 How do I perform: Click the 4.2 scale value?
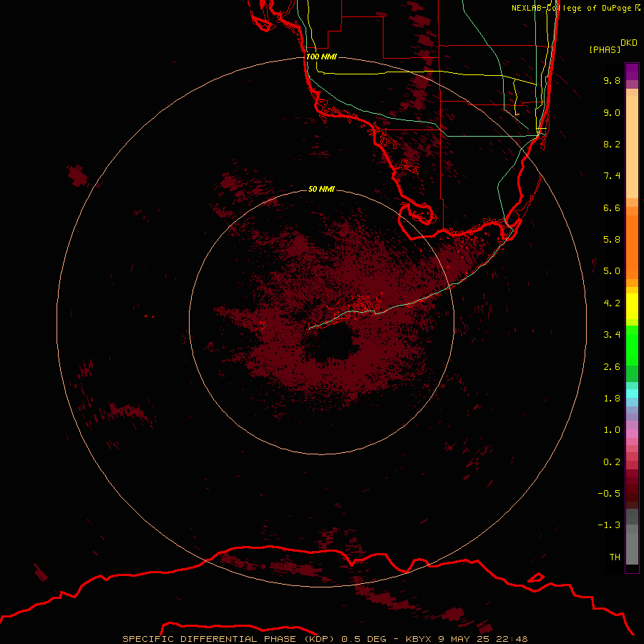tap(612, 303)
